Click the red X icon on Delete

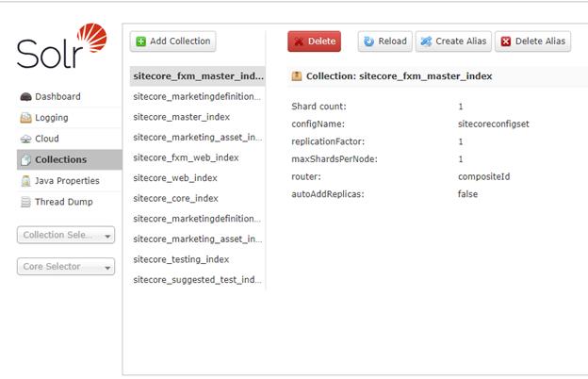click(299, 41)
